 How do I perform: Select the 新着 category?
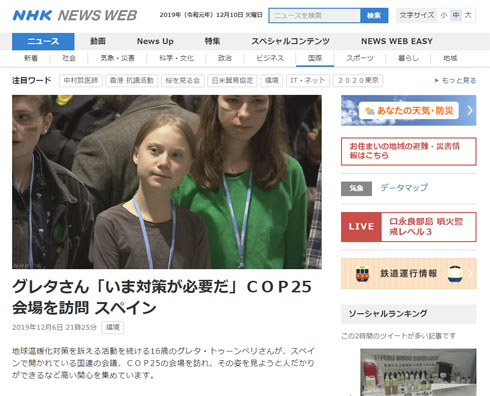coord(31,58)
